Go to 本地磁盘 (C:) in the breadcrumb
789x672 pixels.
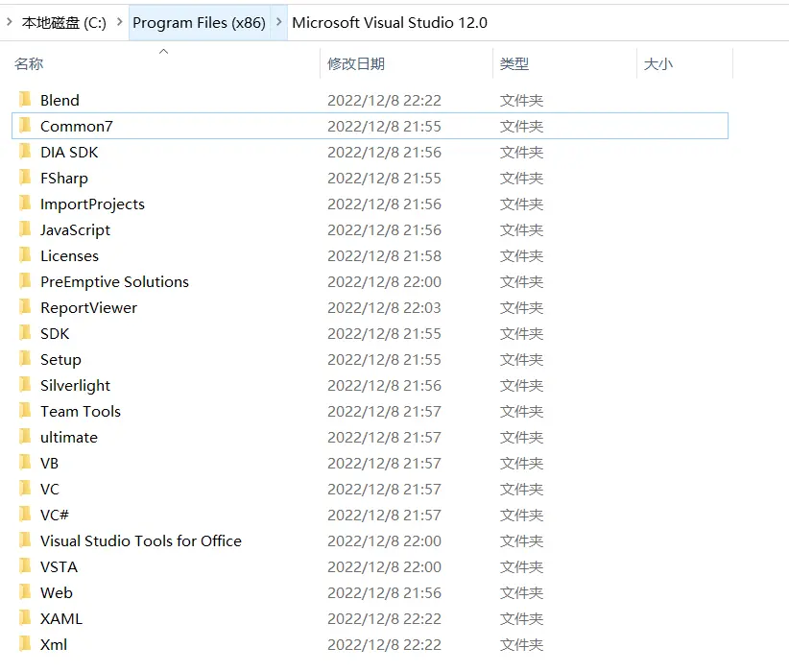tap(64, 23)
